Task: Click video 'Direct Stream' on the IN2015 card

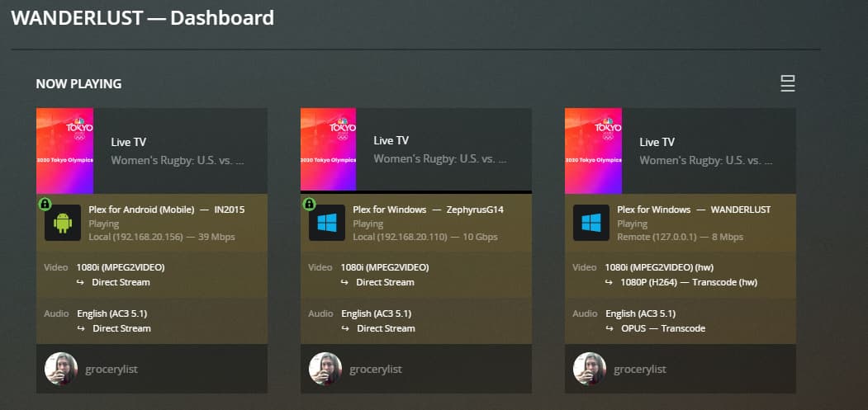Action: (121, 282)
